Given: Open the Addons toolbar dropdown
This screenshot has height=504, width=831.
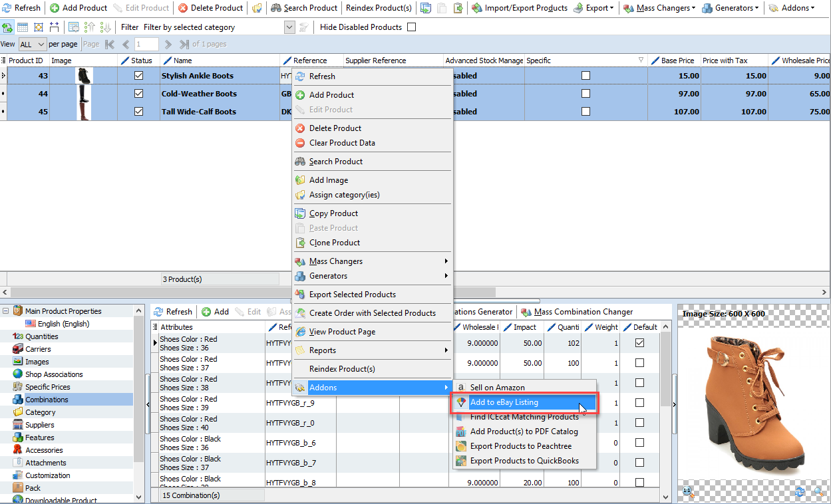Looking at the screenshot, I should [x=792, y=8].
